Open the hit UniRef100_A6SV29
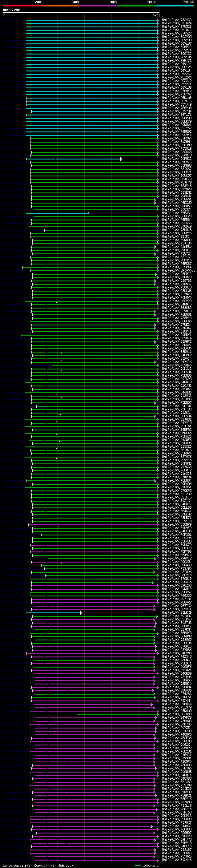Image resolution: width=197 pixels, height=868 pixels. [x=177, y=301]
